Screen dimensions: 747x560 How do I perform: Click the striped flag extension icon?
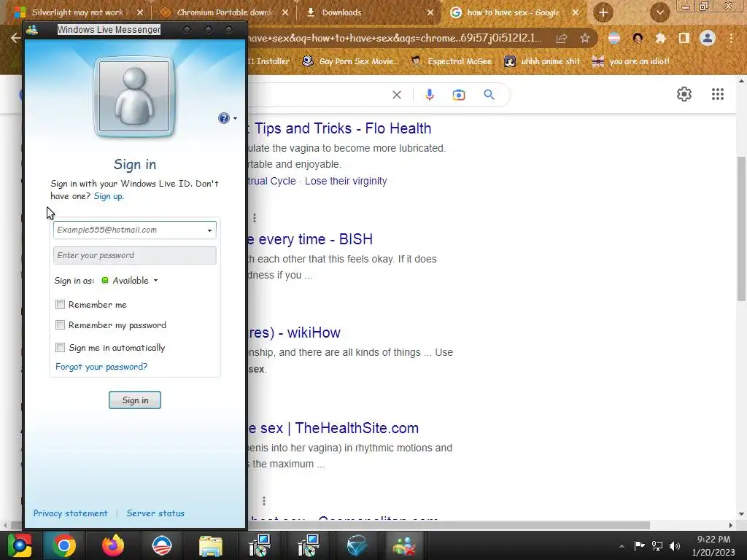(x=614, y=38)
